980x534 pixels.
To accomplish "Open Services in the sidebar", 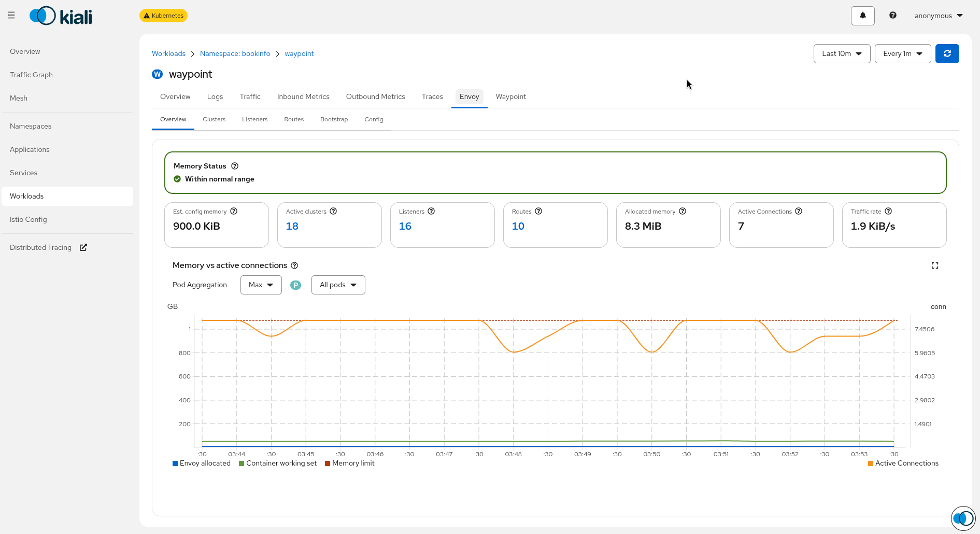I will point(67,173).
